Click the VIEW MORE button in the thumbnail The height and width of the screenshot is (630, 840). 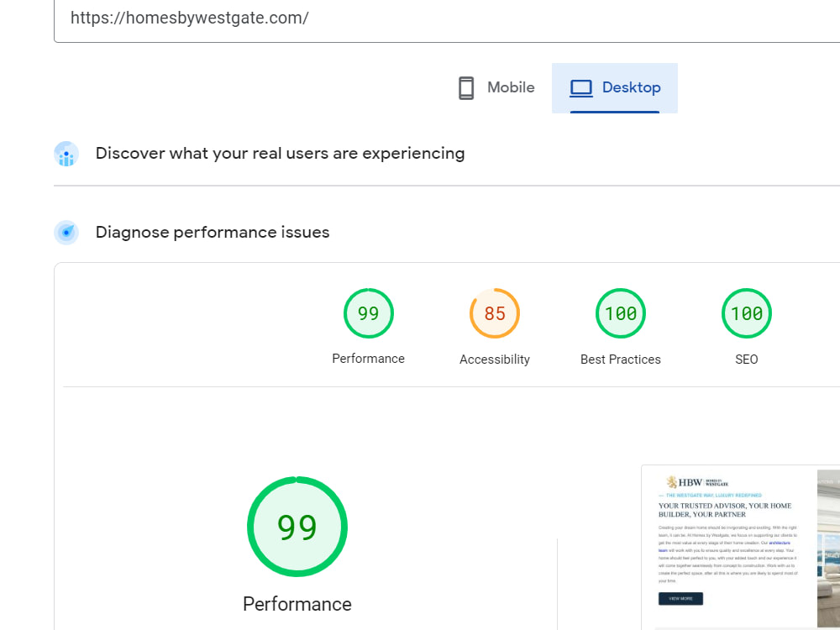coord(680,598)
